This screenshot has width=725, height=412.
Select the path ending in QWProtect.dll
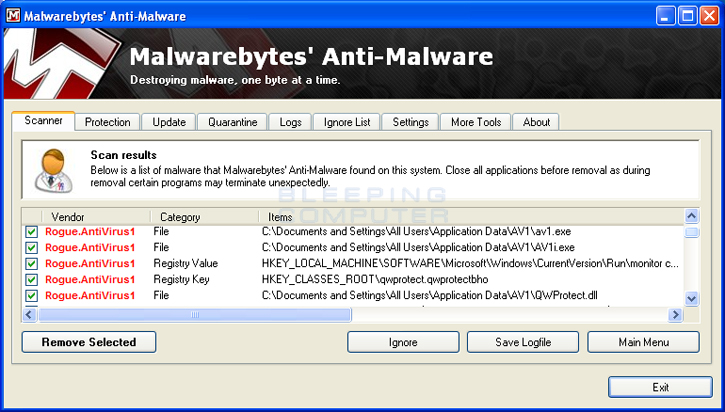(x=430, y=295)
